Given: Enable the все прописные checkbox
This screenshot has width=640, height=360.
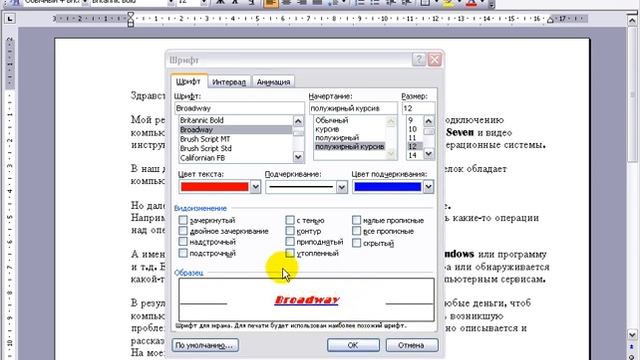Looking at the screenshot, I should 356,231.
